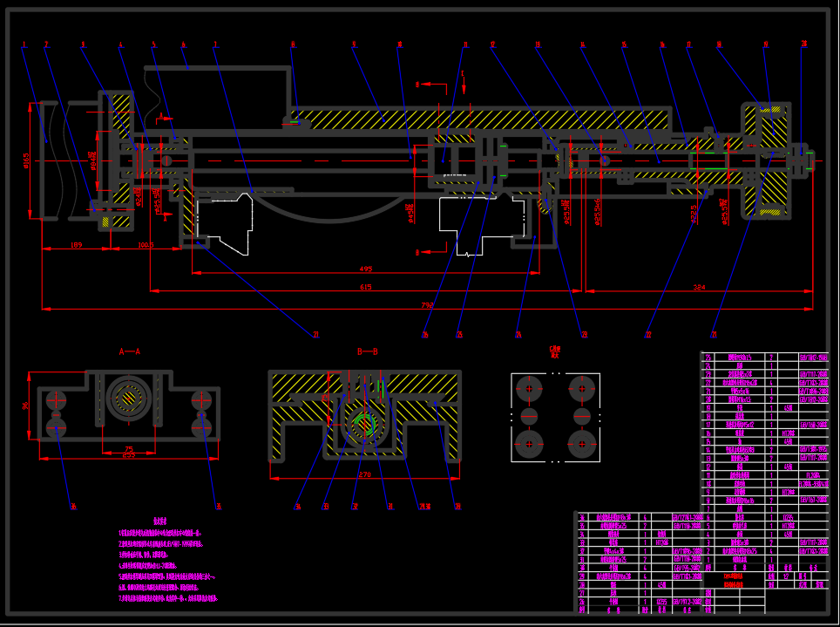Click leader callout 33 under section B—B

click(325, 507)
